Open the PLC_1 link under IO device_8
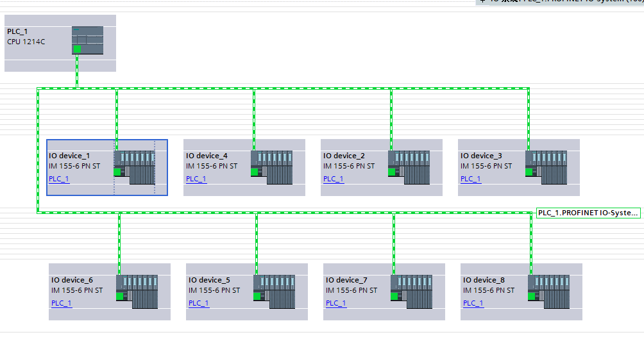This screenshot has height=337, width=644. pos(473,304)
